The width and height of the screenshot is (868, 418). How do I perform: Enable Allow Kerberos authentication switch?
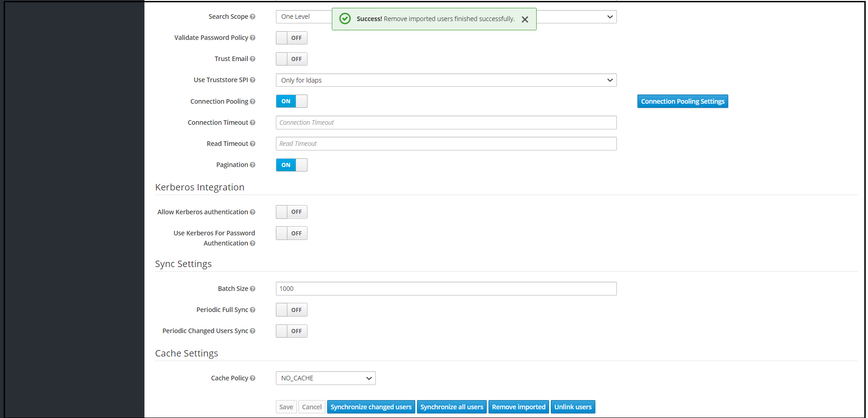(x=291, y=212)
